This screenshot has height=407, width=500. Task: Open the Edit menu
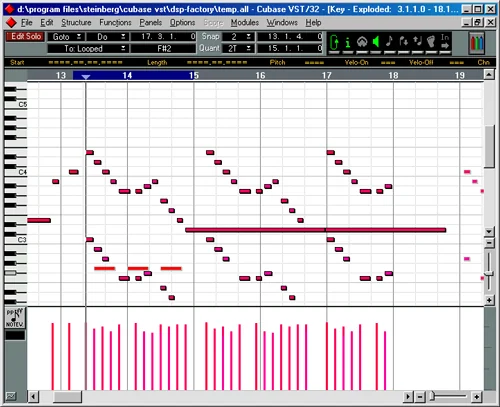(47, 23)
